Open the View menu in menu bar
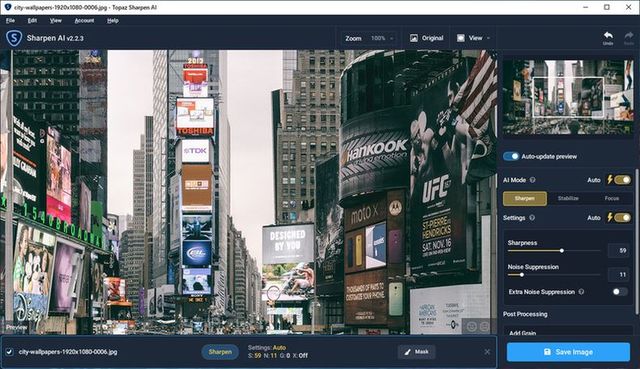The width and height of the screenshot is (640, 369). point(56,21)
